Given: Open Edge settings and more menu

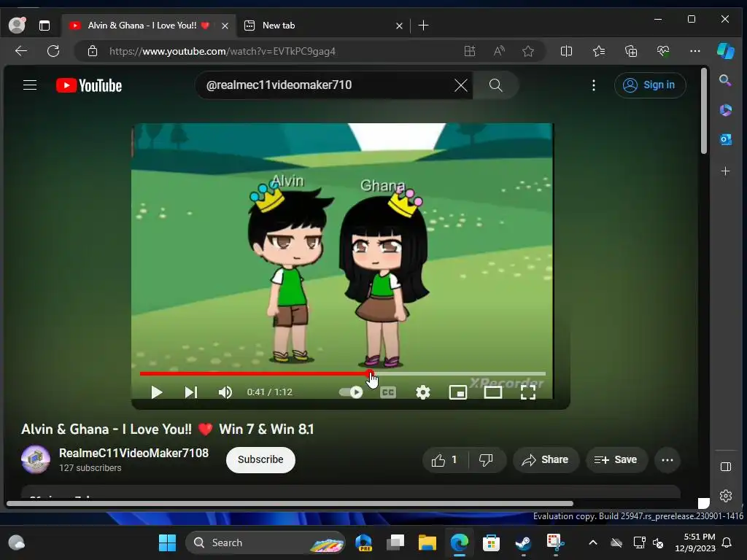Looking at the screenshot, I should pos(695,51).
